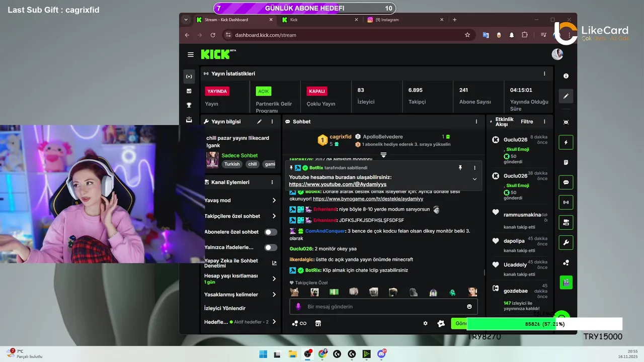This screenshot has width=644, height=362.
Task: Open a new browser tab
Action: tap(455, 20)
